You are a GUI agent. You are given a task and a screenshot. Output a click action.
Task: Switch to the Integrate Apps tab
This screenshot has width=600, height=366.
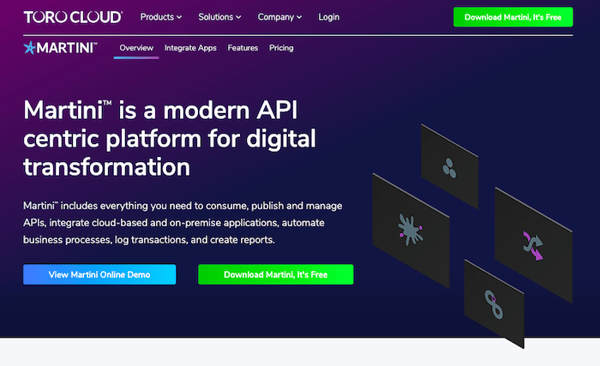(191, 48)
